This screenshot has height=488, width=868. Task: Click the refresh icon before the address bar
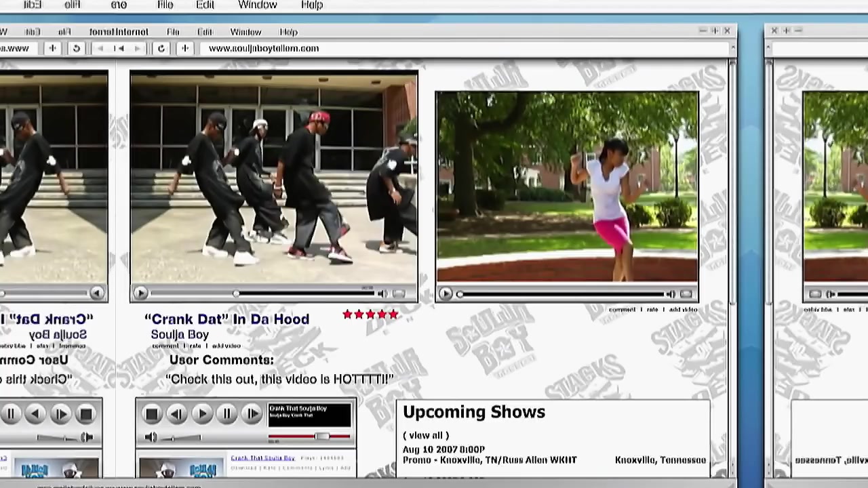click(x=161, y=48)
